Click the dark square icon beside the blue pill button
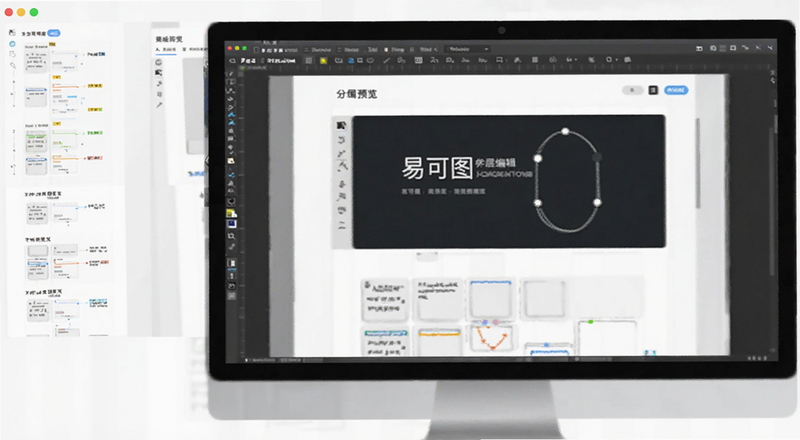800x440 pixels. point(653,90)
